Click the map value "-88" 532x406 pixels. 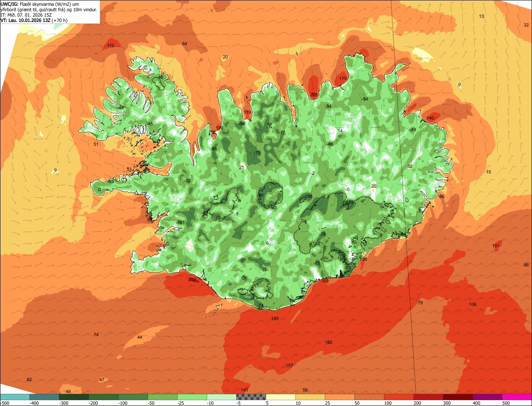tap(214, 149)
